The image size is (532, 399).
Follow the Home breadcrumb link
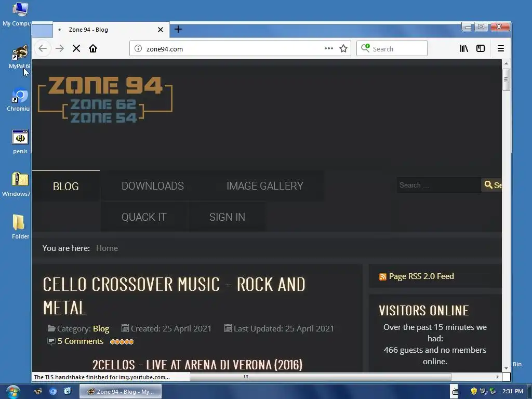point(107,248)
